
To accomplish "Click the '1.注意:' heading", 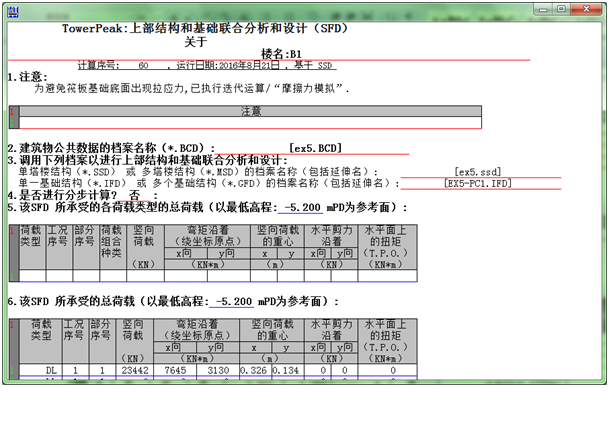I will pos(27,77).
